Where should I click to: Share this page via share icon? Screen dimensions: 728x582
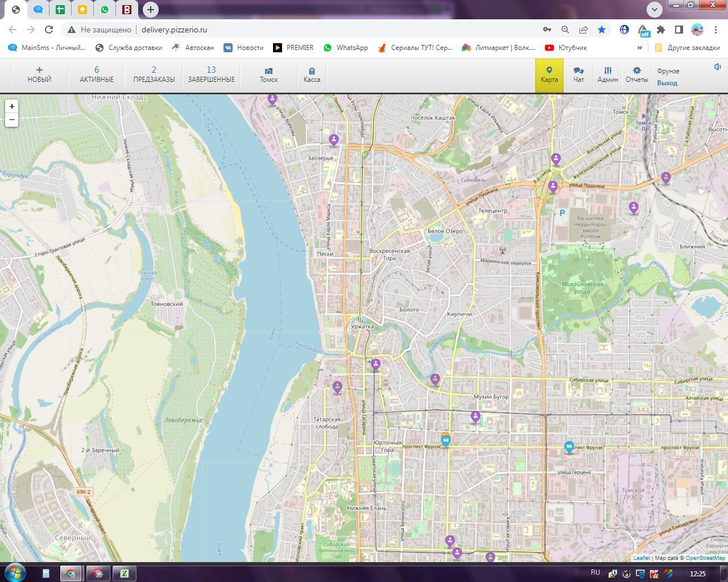coord(584,30)
